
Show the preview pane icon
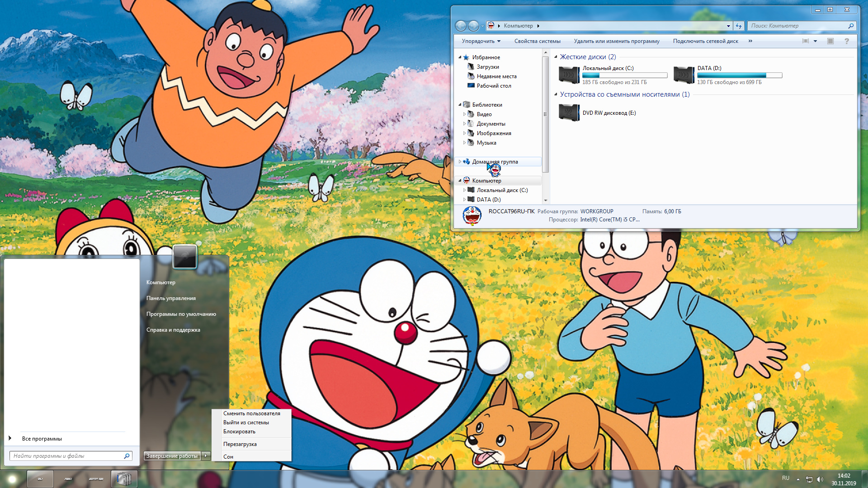(x=830, y=41)
